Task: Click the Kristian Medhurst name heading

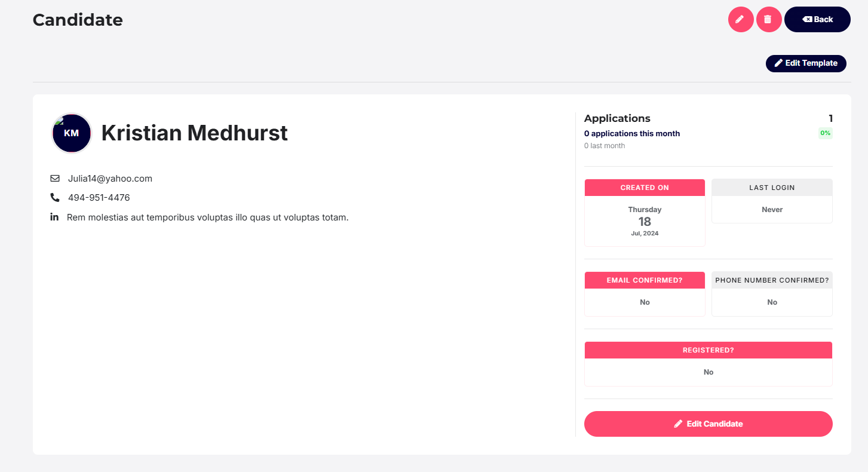Action: 194,133
